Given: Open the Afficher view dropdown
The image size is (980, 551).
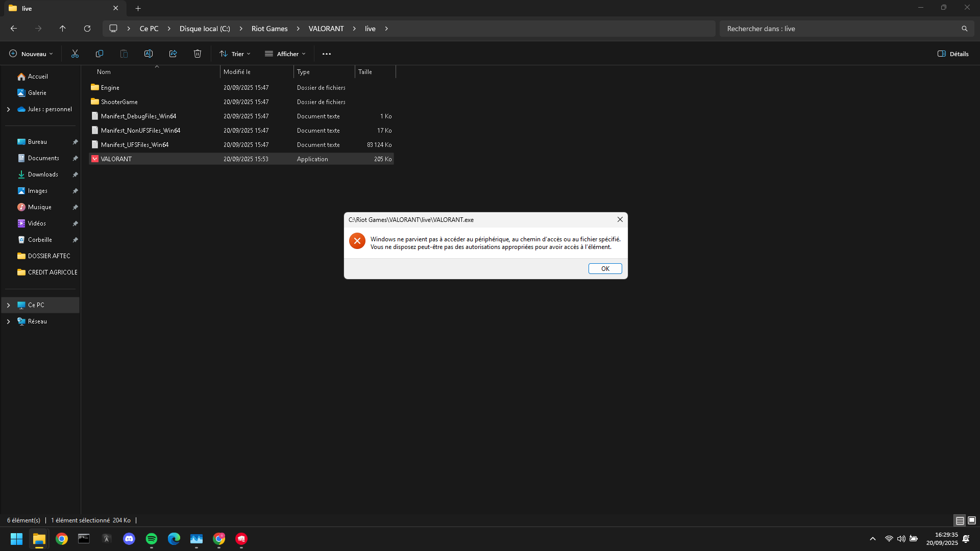Looking at the screenshot, I should (285, 54).
